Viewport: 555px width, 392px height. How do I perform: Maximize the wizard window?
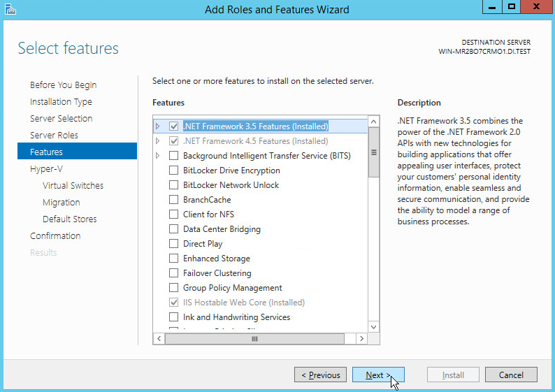click(x=512, y=7)
